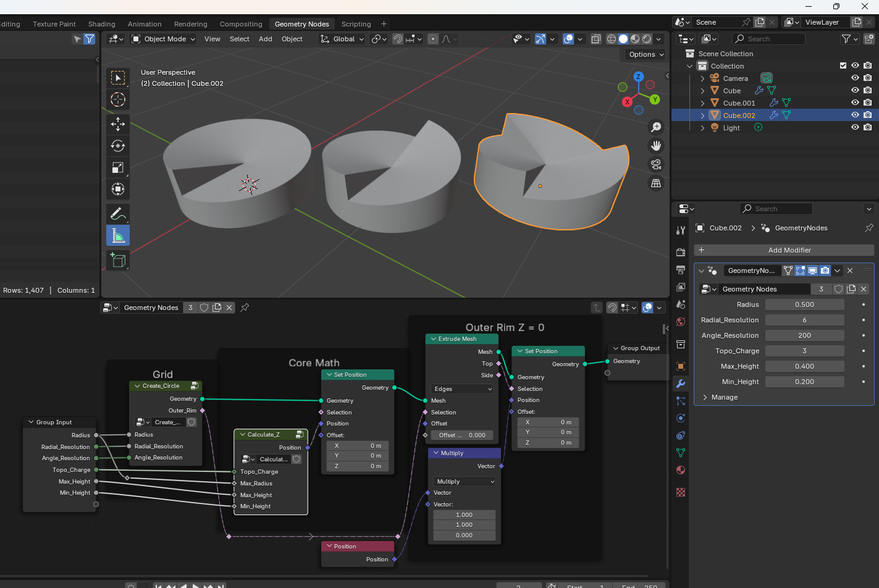Open the viewport Options dropdown
This screenshot has height=588, width=879.
pyautogui.click(x=646, y=54)
